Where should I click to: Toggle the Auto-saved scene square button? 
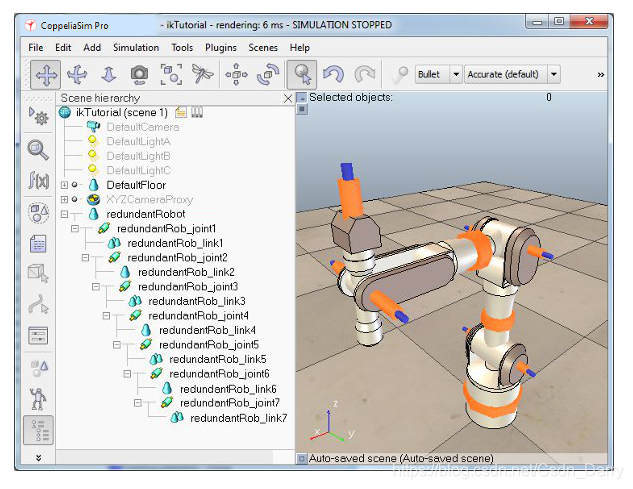(x=301, y=459)
